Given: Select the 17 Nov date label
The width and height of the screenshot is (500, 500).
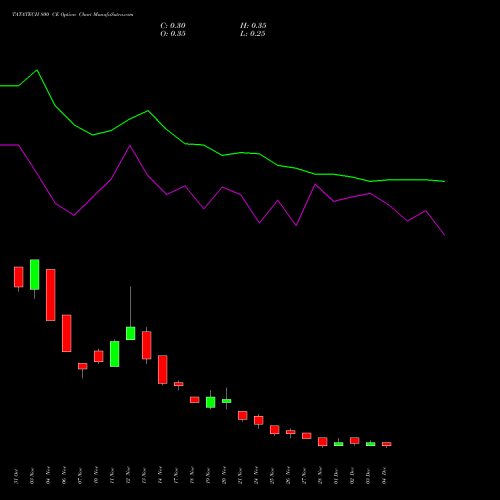Looking at the screenshot, I should pos(176,476).
